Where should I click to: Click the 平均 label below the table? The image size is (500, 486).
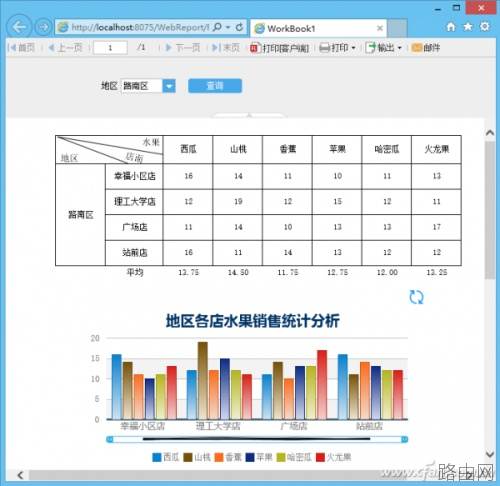click(135, 272)
